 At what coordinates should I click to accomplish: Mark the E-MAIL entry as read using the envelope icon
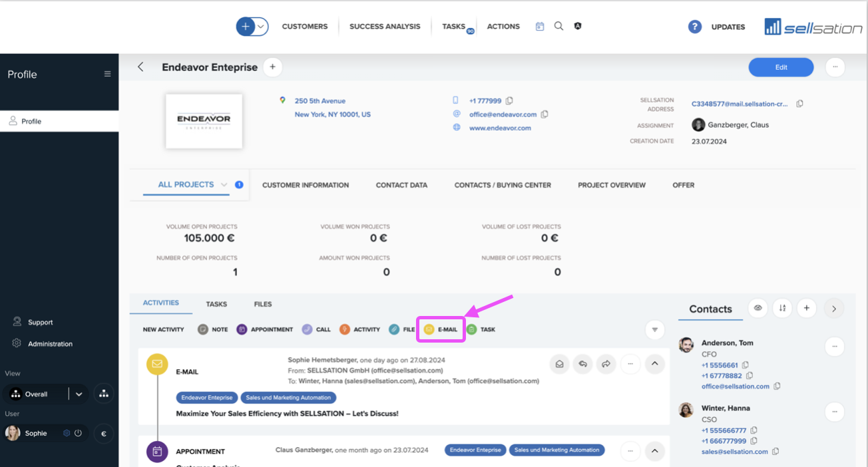pyautogui.click(x=560, y=364)
